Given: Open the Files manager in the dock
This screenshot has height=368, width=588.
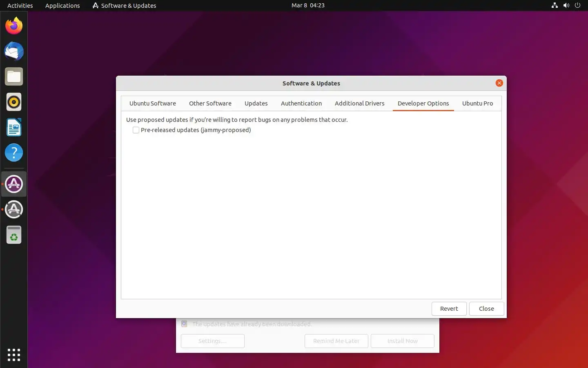Looking at the screenshot, I should click(x=14, y=76).
